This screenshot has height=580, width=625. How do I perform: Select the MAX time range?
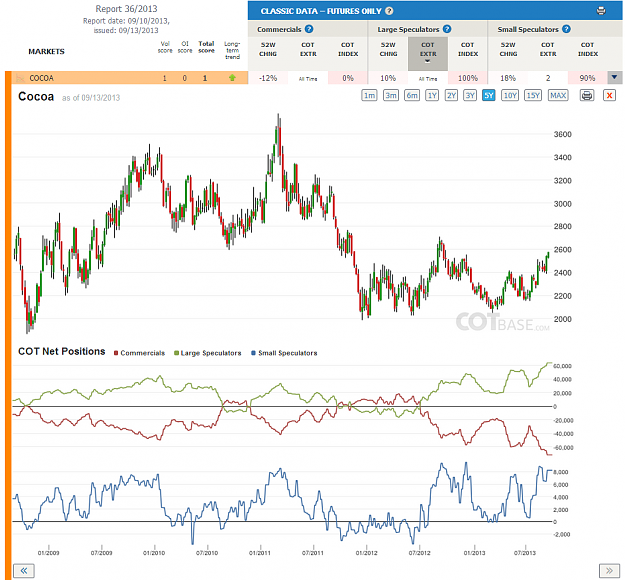point(558,96)
